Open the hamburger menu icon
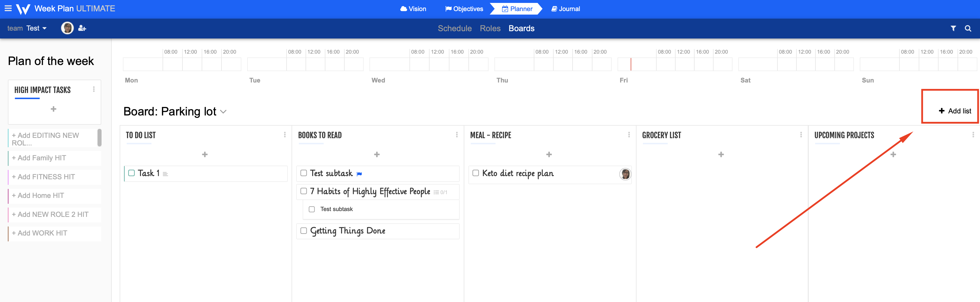Screen dimensions: 980x302 (x=8, y=8)
